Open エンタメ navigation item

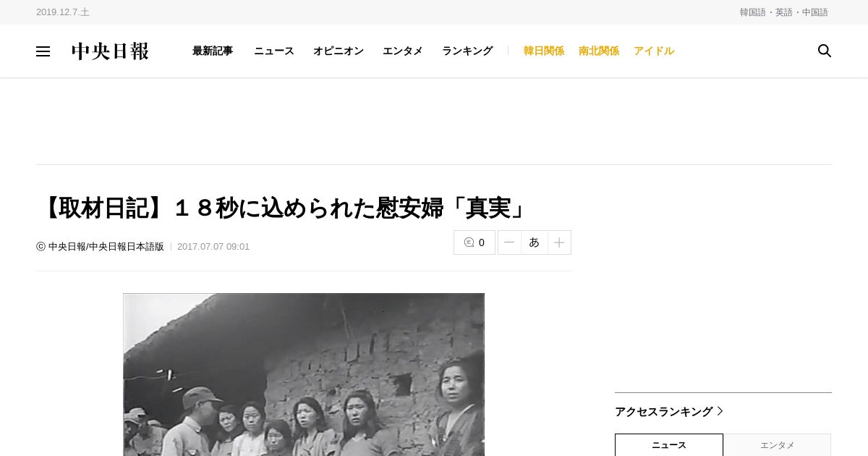(x=403, y=51)
